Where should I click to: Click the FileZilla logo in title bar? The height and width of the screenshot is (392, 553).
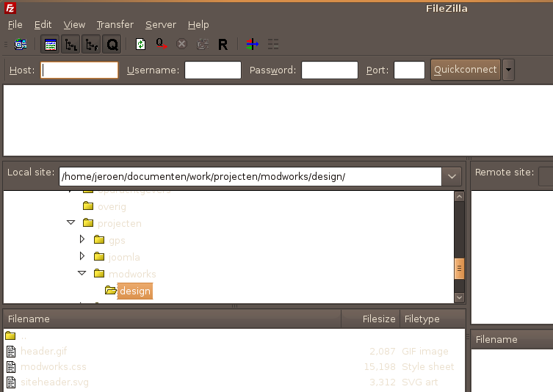pyautogui.click(x=10, y=8)
